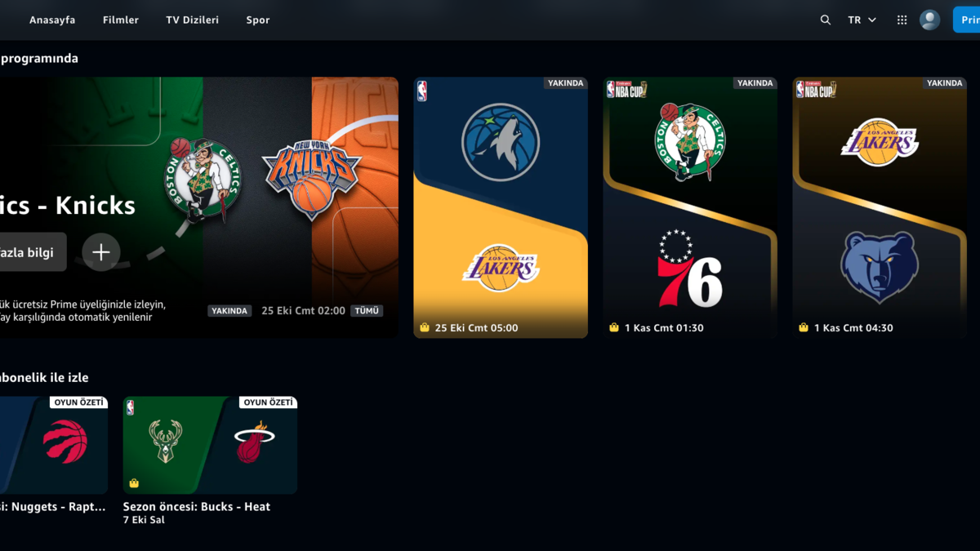Click the search magnifier icon
The width and height of the screenshot is (980, 551).
click(x=825, y=20)
